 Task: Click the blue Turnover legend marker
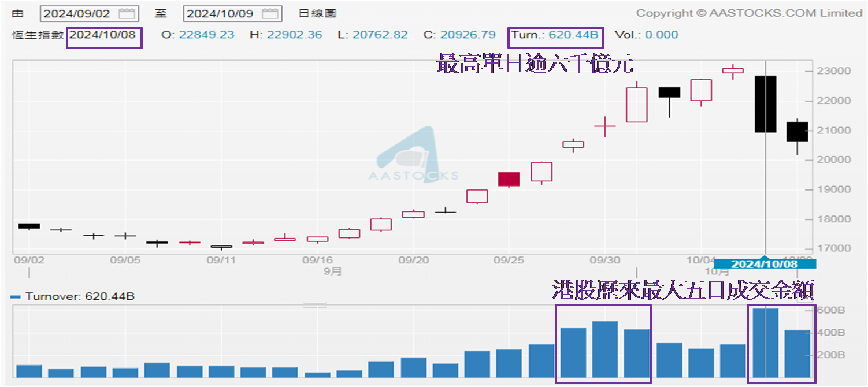point(16,297)
